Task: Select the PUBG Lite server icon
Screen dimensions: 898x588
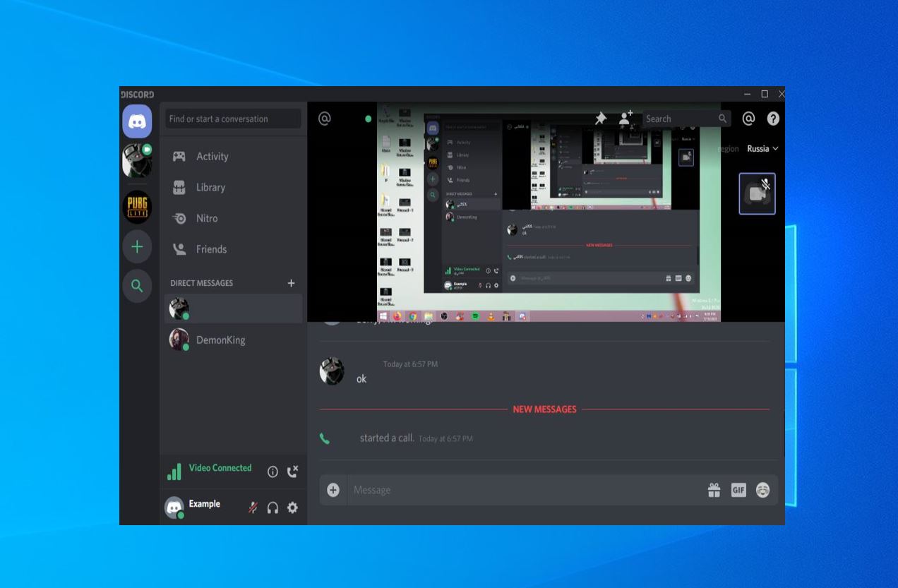Action: point(137,209)
